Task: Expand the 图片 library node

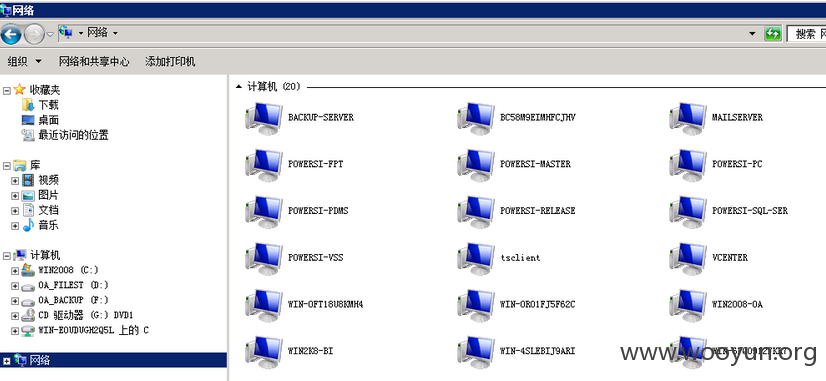Action: 15,196
